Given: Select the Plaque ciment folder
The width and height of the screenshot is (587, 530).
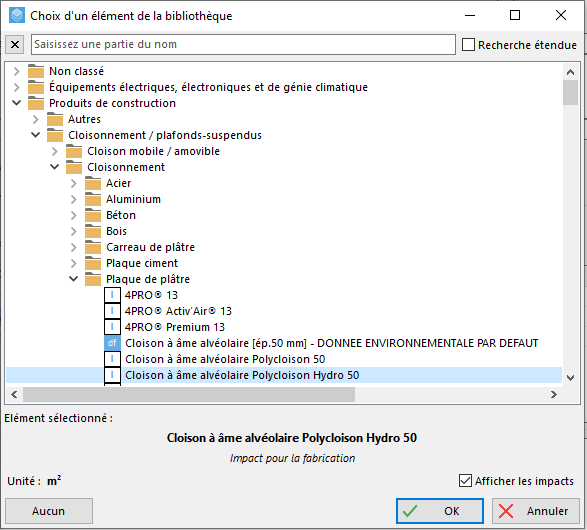Looking at the screenshot, I should click(x=142, y=263).
